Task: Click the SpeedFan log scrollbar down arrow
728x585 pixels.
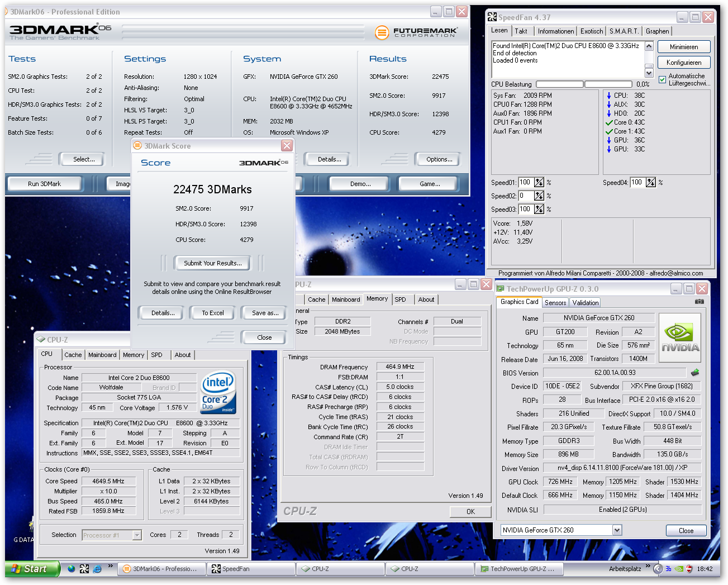Action: (x=649, y=73)
